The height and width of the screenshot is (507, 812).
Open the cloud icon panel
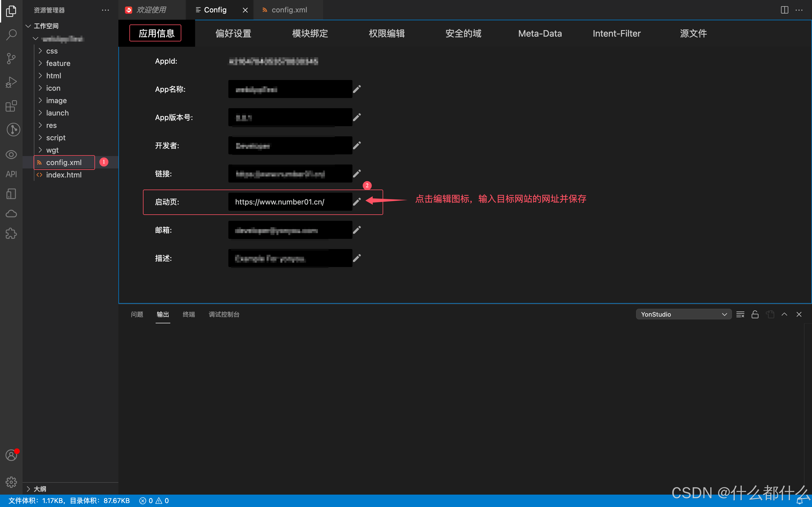(x=11, y=214)
